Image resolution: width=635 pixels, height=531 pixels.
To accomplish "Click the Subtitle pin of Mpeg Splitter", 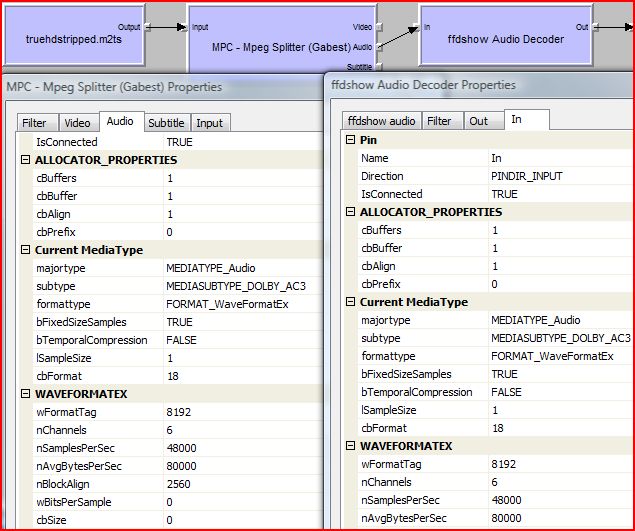I will pos(379,67).
